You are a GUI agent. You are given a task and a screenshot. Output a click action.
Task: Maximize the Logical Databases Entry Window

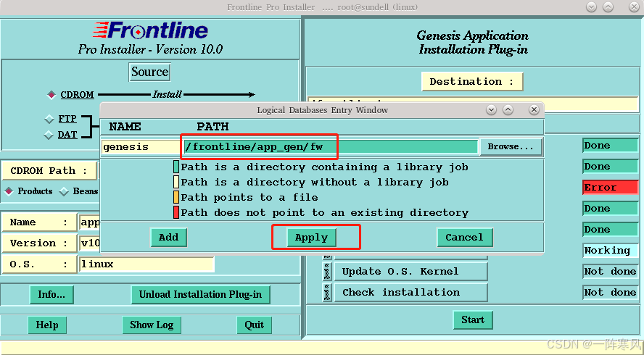(x=508, y=110)
